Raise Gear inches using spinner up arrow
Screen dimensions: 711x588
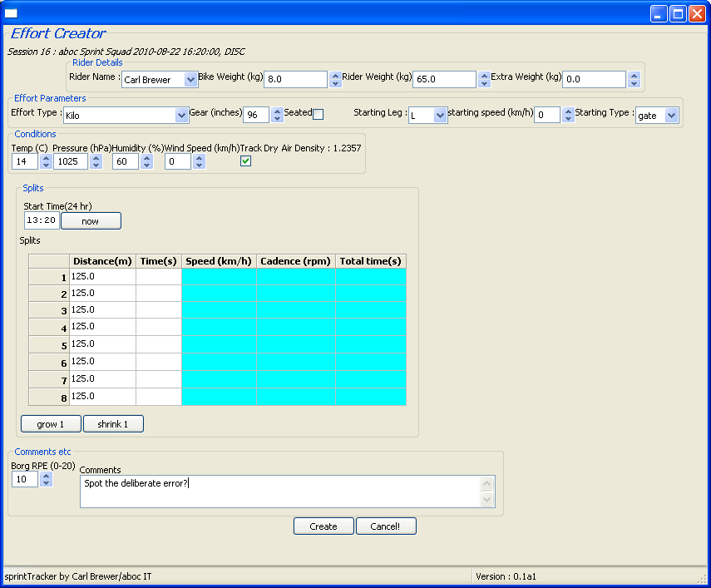[x=277, y=111]
